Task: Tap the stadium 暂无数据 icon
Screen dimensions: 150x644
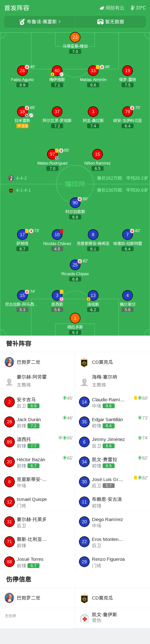Action: point(100,22)
